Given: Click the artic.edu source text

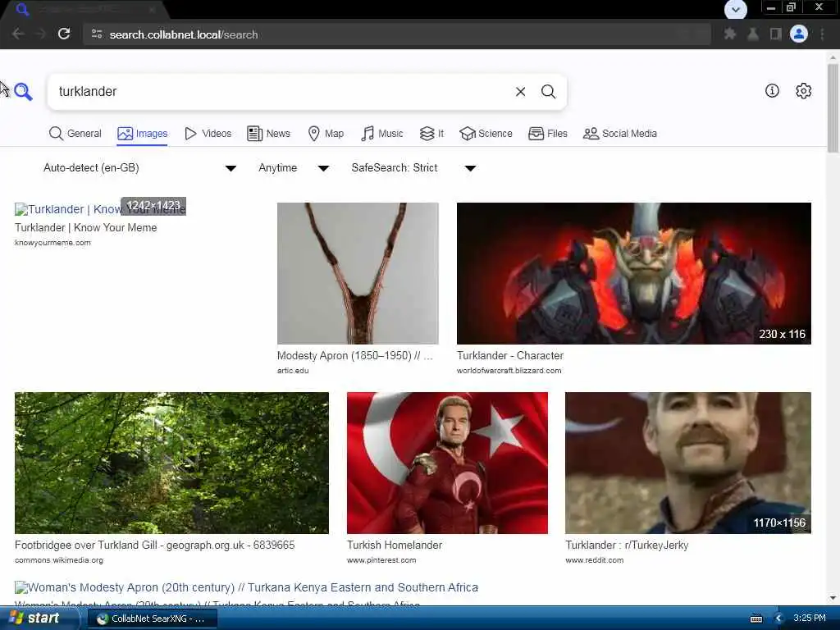Looking at the screenshot, I should (x=293, y=371).
